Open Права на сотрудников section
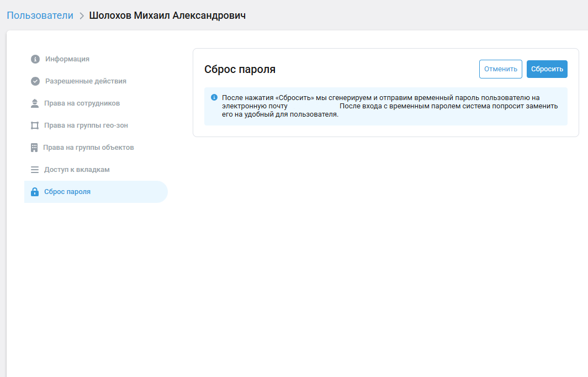 [x=82, y=103]
